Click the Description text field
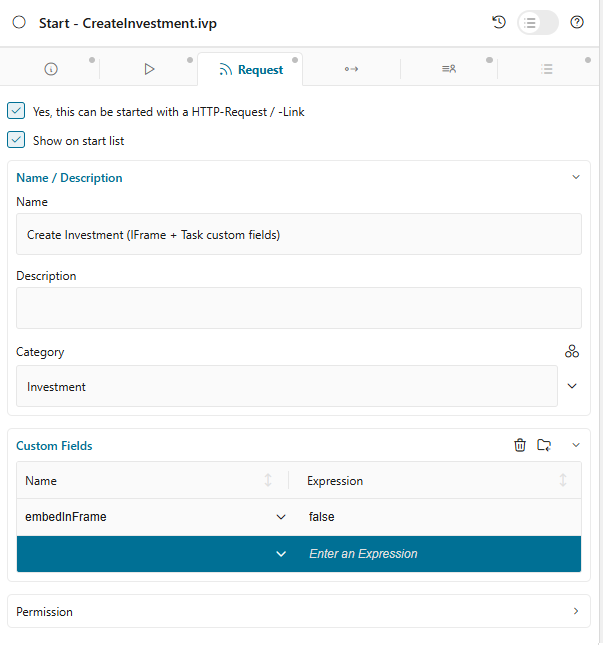Screen dimensions: 603x650 coord(298,308)
